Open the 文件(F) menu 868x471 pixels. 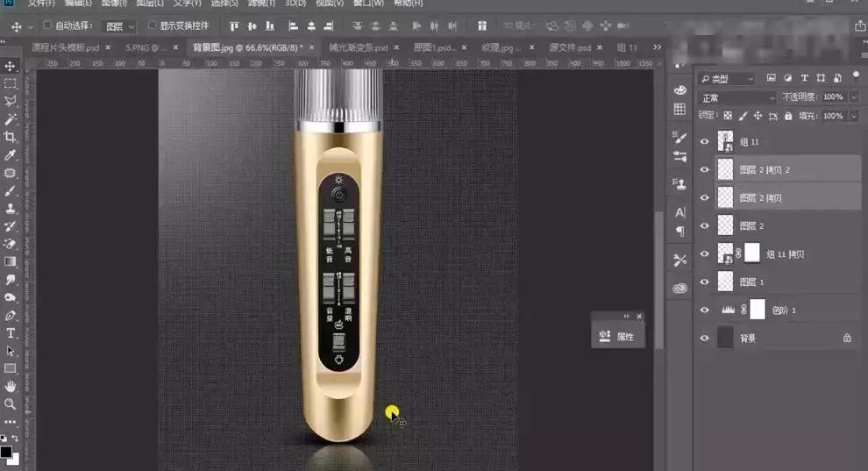(41, 4)
